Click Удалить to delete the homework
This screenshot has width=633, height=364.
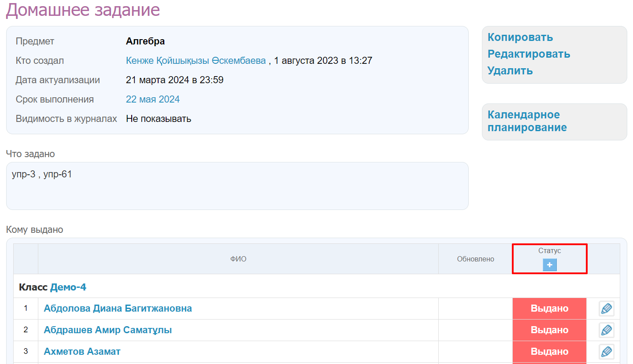(510, 71)
